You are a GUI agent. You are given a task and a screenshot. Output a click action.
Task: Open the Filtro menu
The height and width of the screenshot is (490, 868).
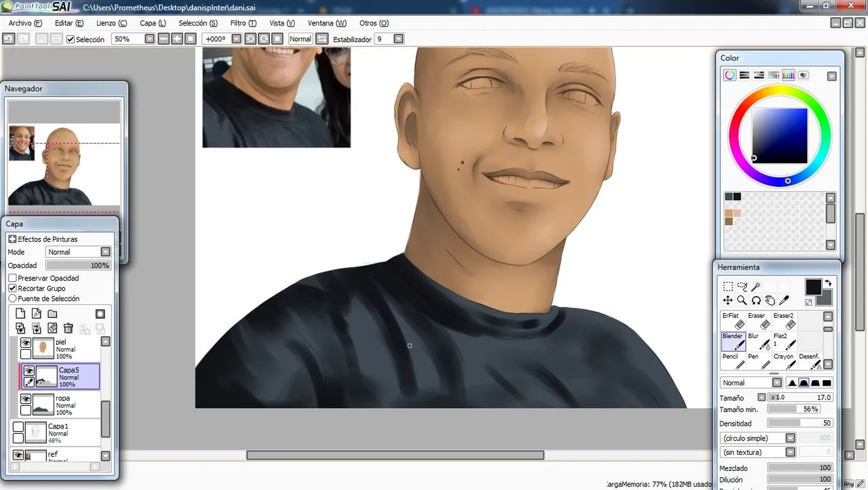[243, 23]
